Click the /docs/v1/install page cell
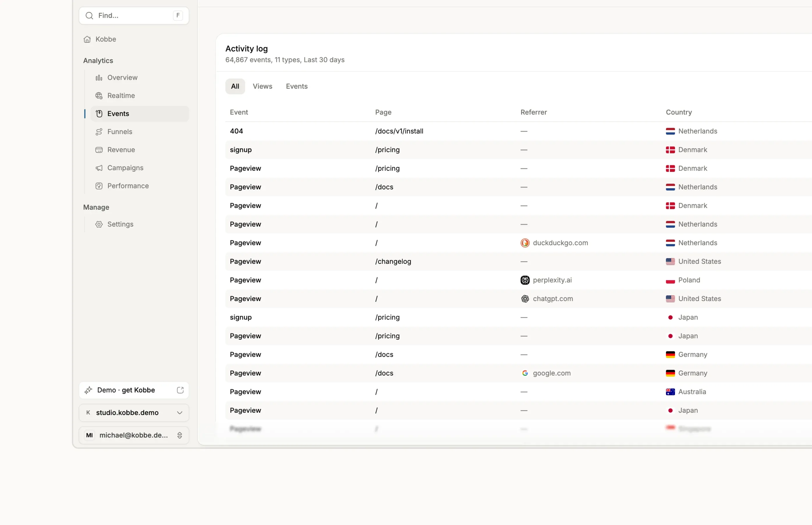Image resolution: width=812 pixels, height=525 pixels. (x=399, y=131)
